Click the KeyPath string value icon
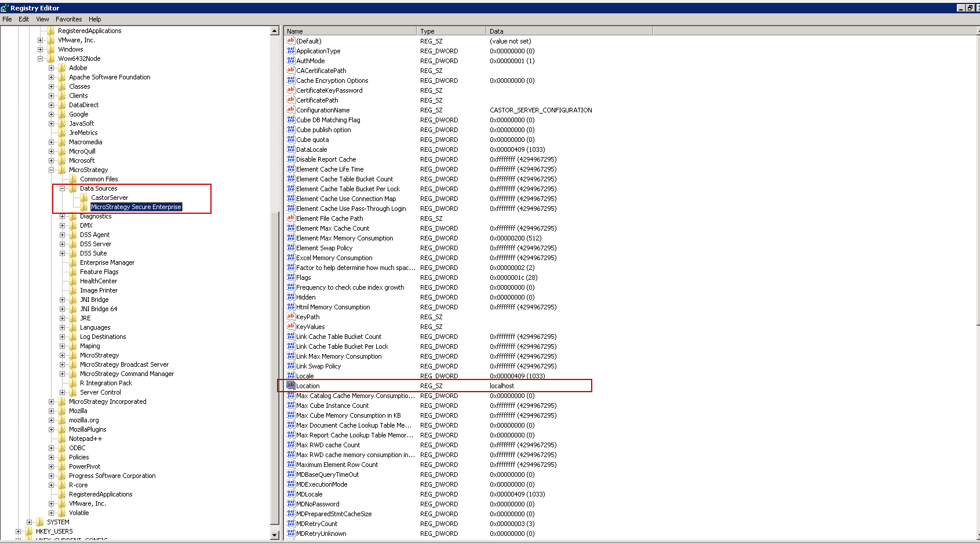This screenshot has height=544, width=980. coord(291,316)
